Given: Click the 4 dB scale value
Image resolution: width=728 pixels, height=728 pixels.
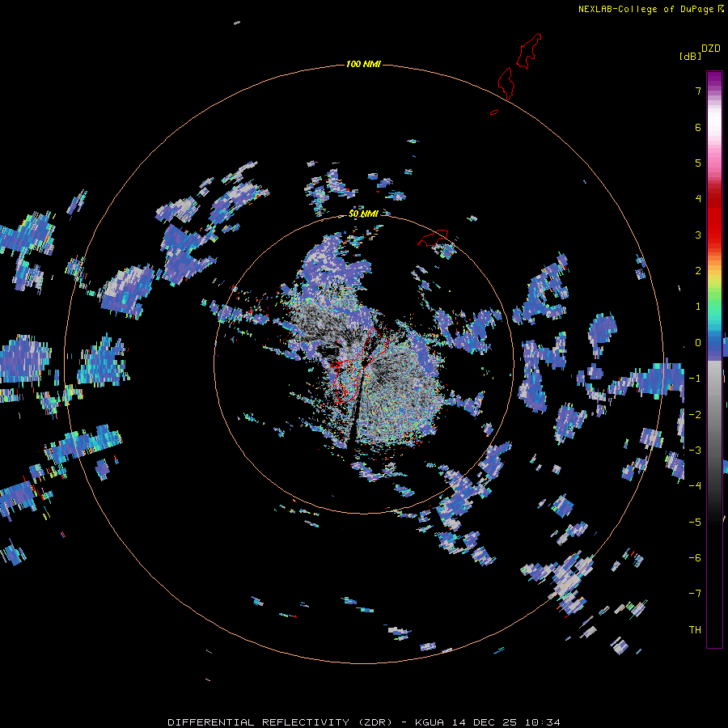Looking at the screenshot, I should point(698,199).
